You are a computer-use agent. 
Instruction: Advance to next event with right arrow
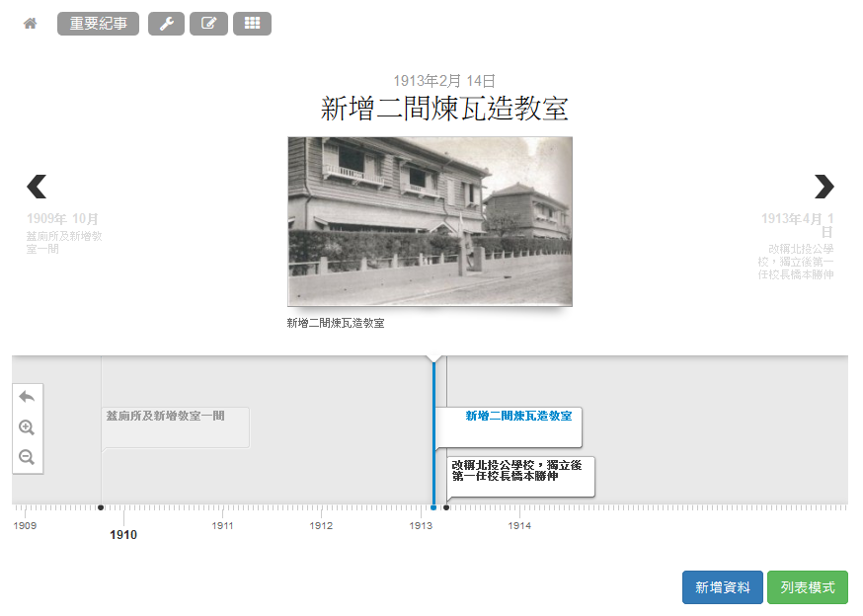click(x=824, y=187)
